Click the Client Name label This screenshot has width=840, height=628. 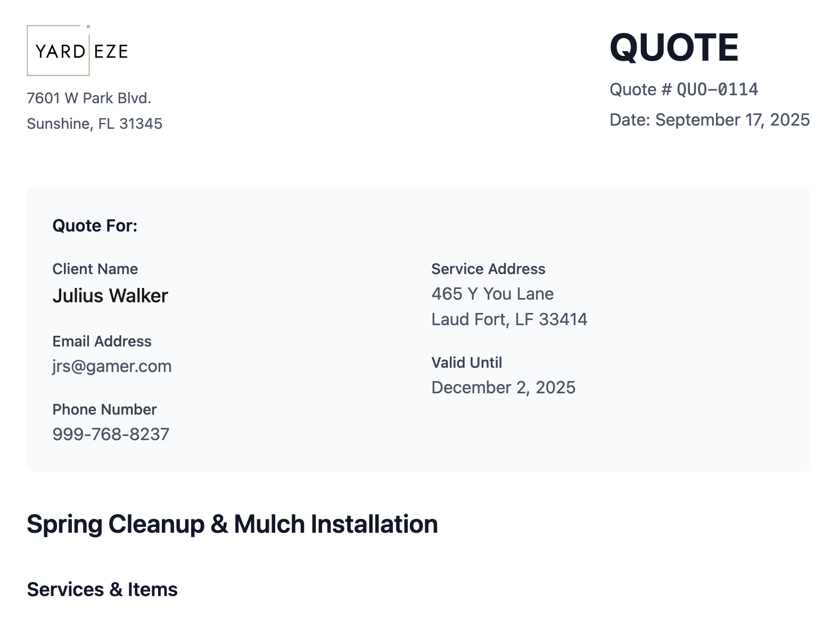tap(95, 269)
